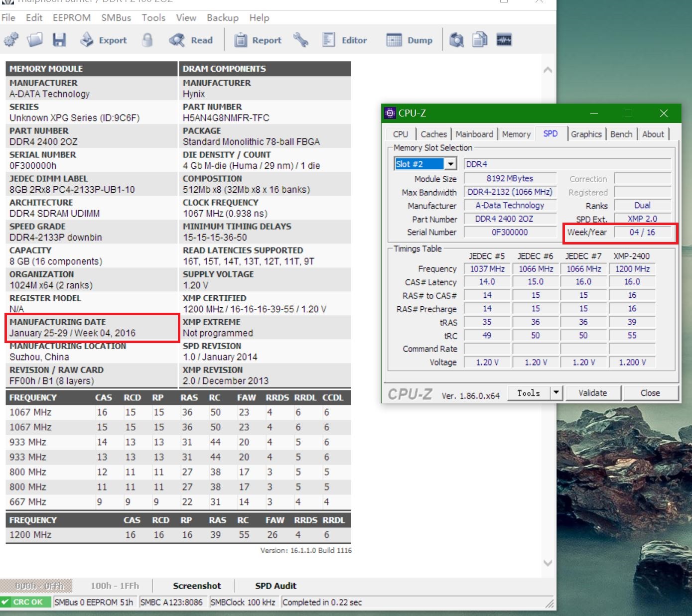
Task: Click the waveform monitor icon
Action: coord(504,40)
